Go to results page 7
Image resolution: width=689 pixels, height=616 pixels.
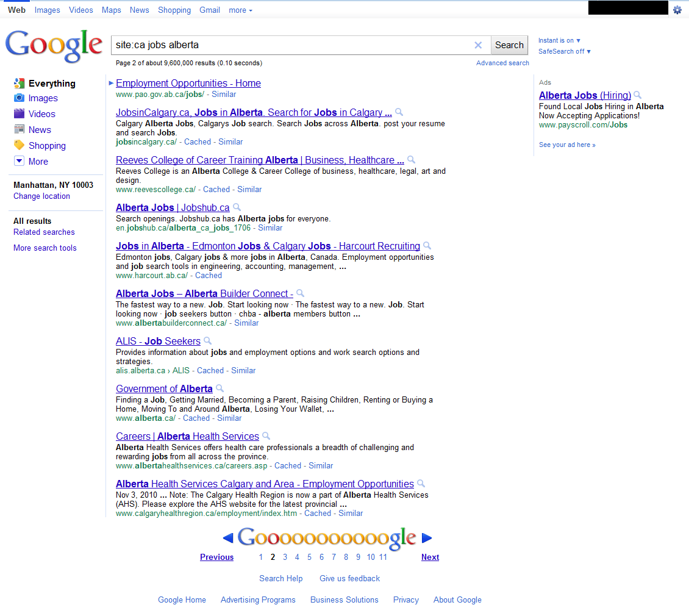coord(334,557)
